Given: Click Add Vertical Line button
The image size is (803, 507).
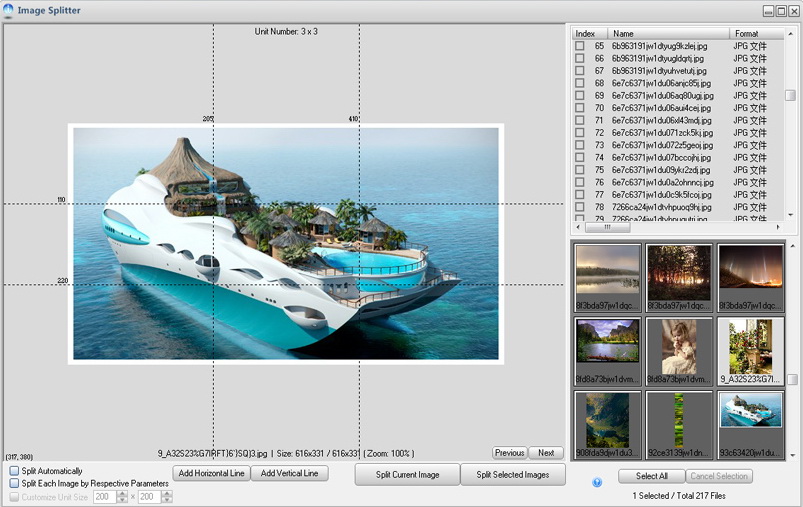Looking at the screenshot, I should pyautogui.click(x=289, y=473).
